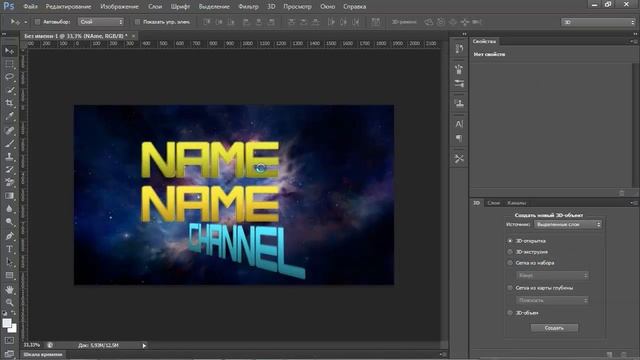Open the Paragraph panel icon
Image resolution: width=640 pixels, height=360 pixels.
[459, 139]
